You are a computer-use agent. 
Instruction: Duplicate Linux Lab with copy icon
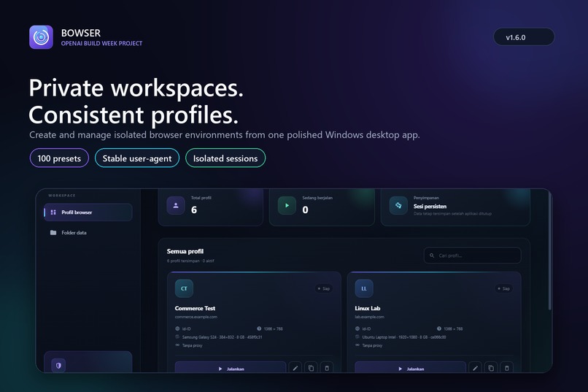[x=491, y=368]
